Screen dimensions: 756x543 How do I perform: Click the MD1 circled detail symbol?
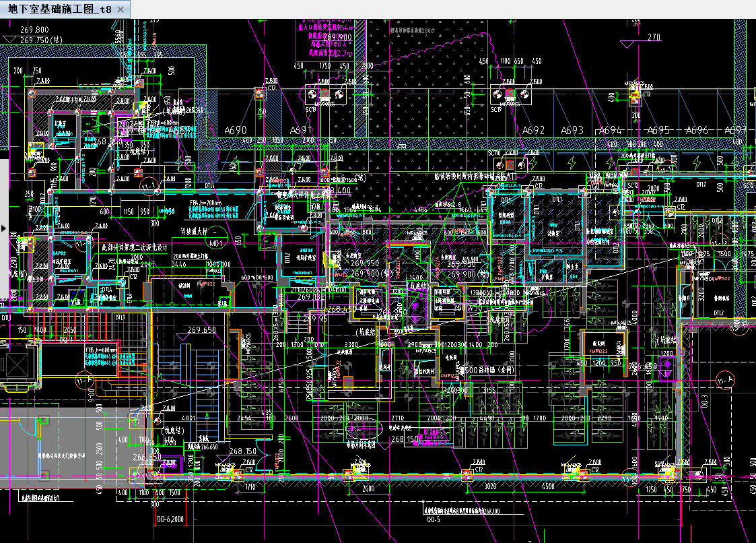pyautogui.click(x=216, y=243)
